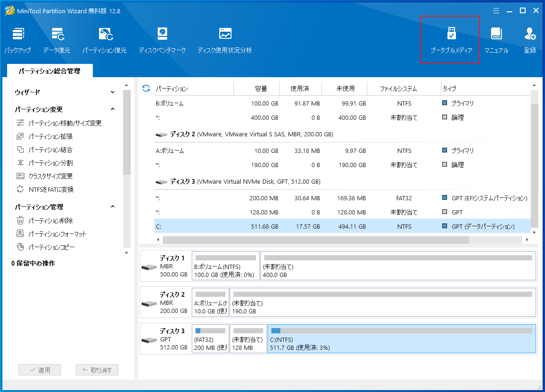Click the 取り消す (Undo) button
This screenshot has width=545, height=392.
coord(97,370)
